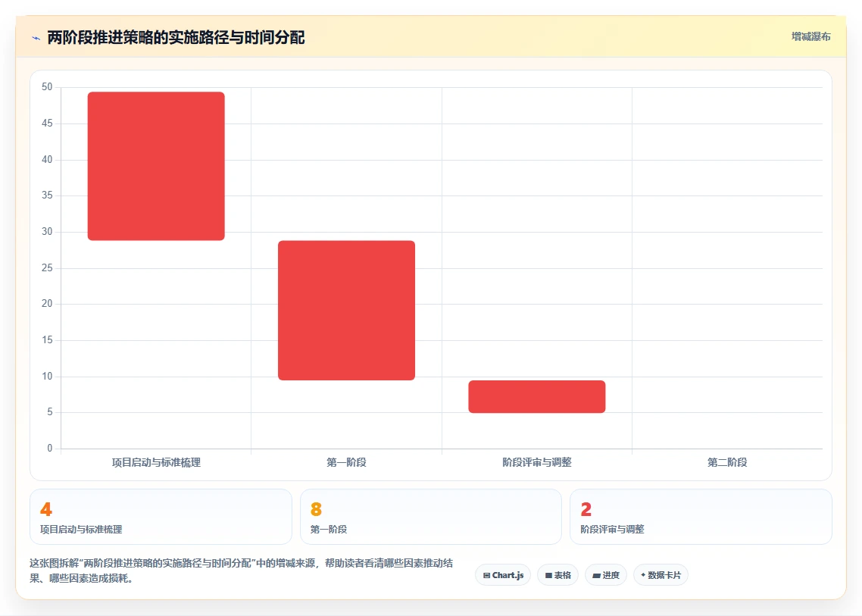Click the 增减瀑布 label in header

click(811, 37)
